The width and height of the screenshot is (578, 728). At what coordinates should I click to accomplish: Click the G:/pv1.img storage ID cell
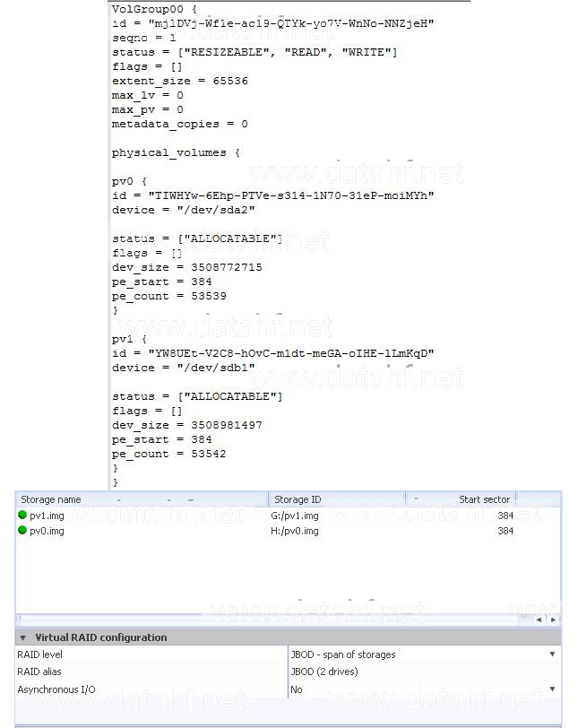pos(295,516)
